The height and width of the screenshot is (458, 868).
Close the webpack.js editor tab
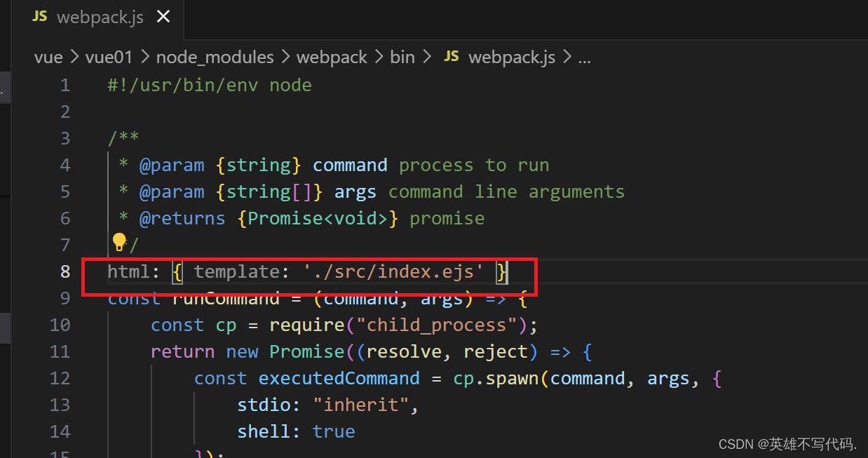click(163, 16)
